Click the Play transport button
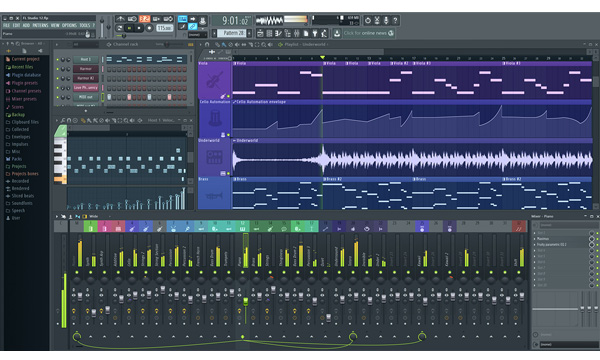The width and height of the screenshot is (600, 360). (x=129, y=28)
